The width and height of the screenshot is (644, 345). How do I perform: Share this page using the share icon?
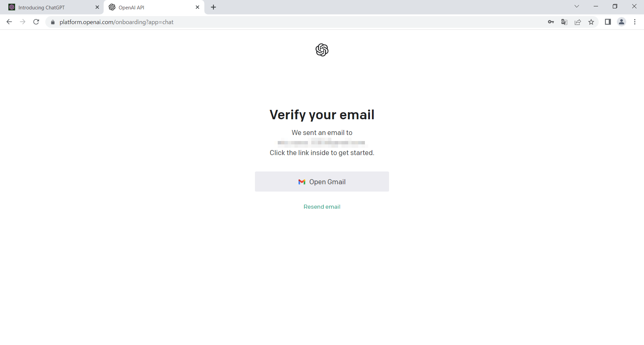[578, 22]
